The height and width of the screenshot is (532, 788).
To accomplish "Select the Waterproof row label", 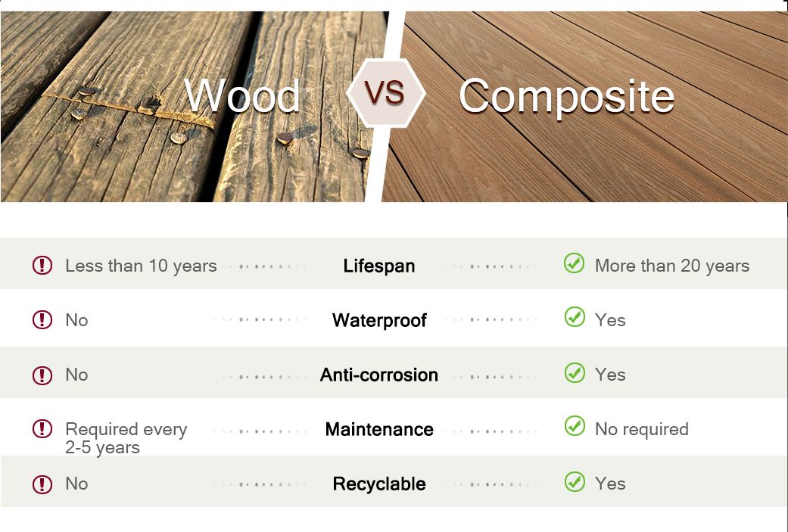I will (x=379, y=321).
